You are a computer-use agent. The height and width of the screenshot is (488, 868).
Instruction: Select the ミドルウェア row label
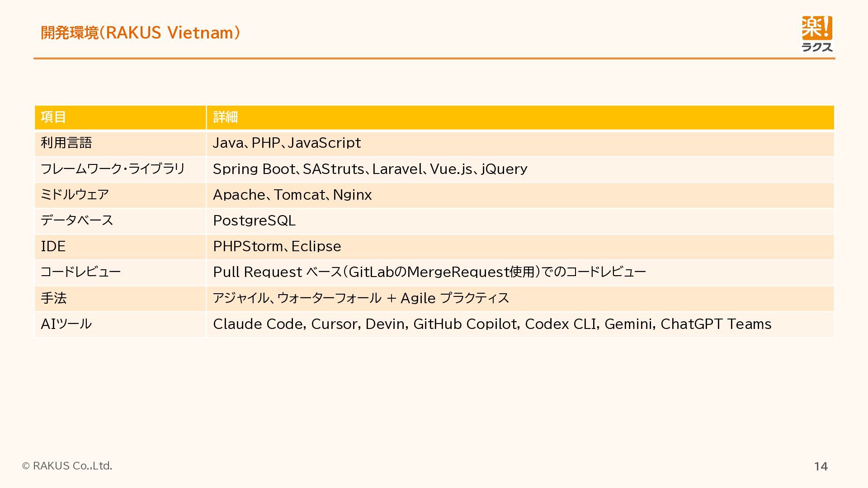click(x=75, y=195)
